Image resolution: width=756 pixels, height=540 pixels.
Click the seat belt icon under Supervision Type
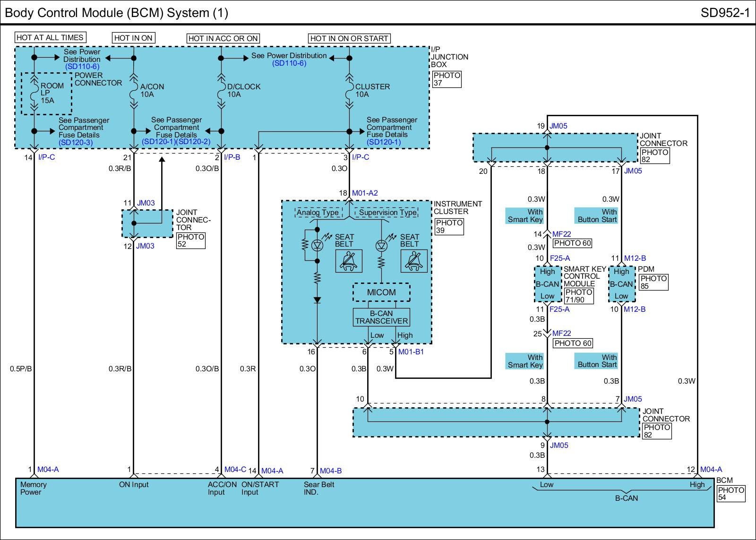click(x=414, y=261)
